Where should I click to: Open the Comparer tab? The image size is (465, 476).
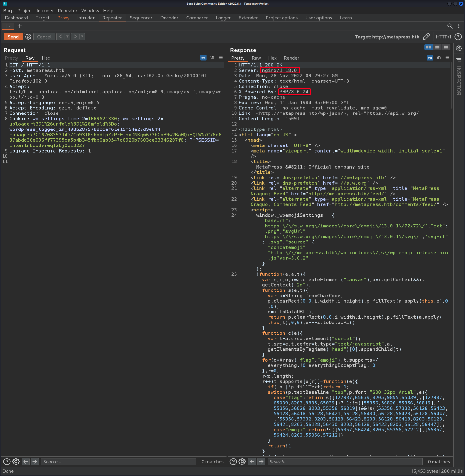tap(197, 18)
